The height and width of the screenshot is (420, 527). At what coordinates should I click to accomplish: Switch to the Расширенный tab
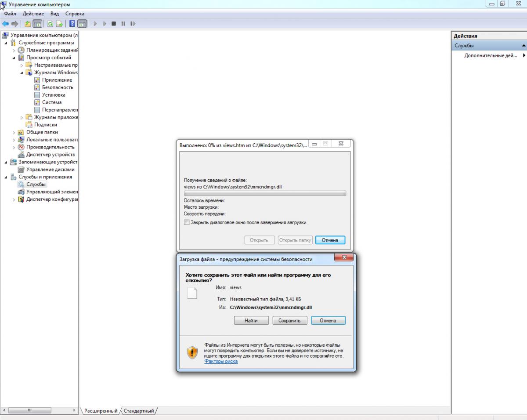click(101, 411)
